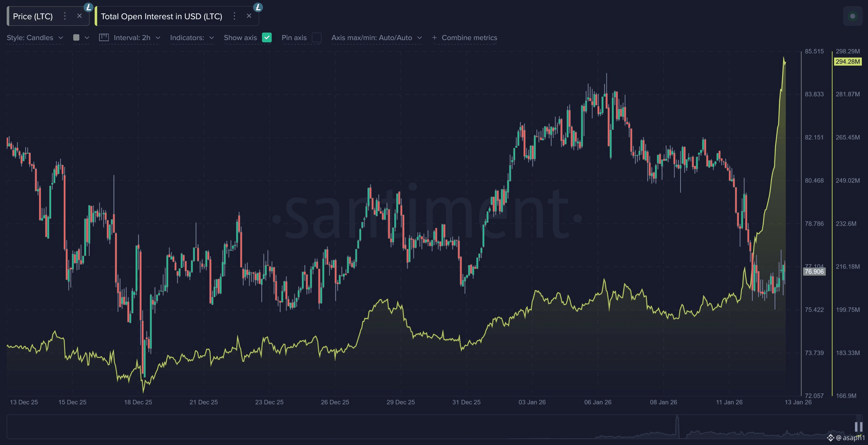Open Axis max/min Auto/Auto dropdown

coord(376,38)
